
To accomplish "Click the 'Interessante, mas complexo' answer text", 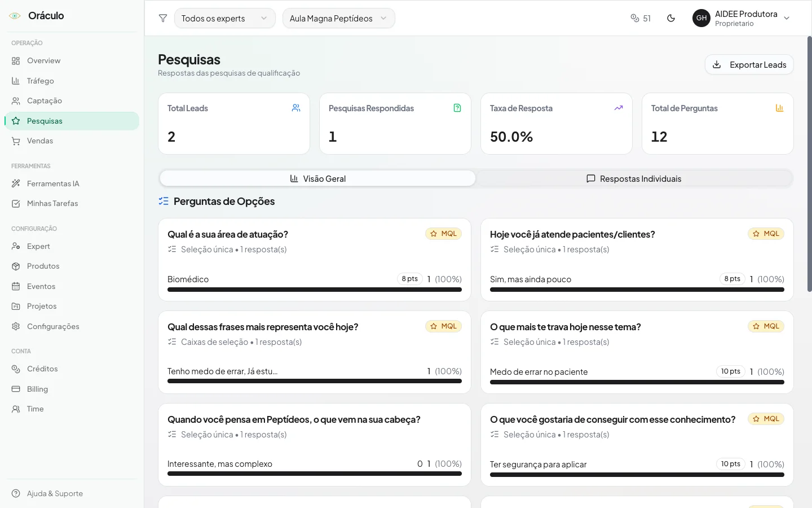I will point(220,464).
